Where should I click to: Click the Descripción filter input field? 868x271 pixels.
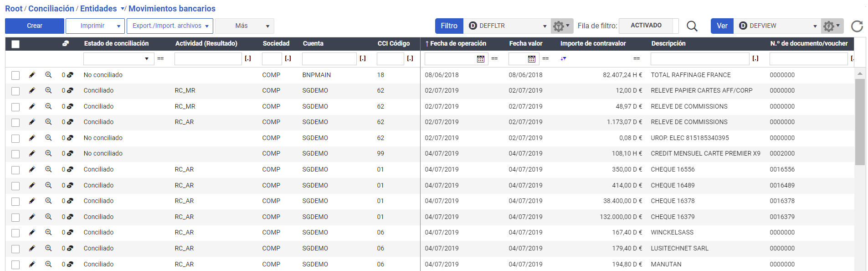pyautogui.click(x=699, y=59)
